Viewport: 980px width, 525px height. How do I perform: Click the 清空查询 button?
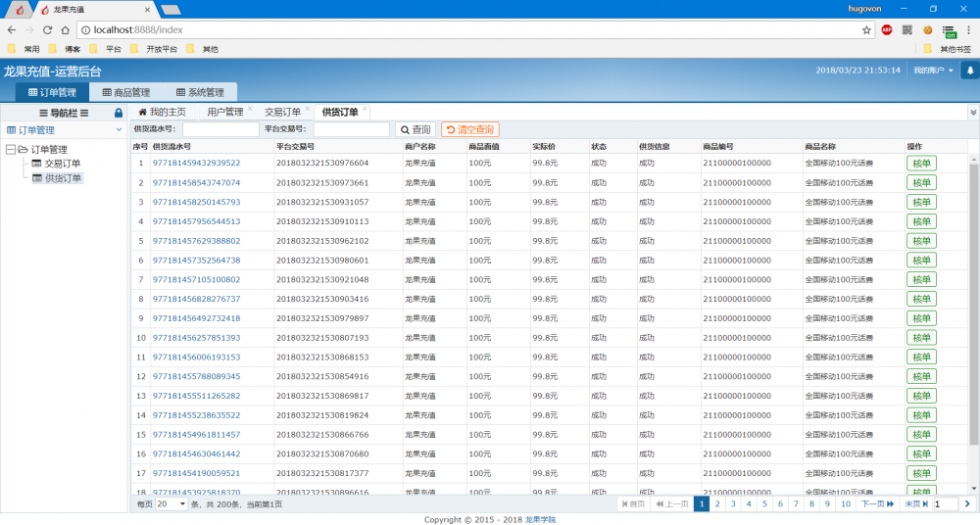pyautogui.click(x=469, y=129)
